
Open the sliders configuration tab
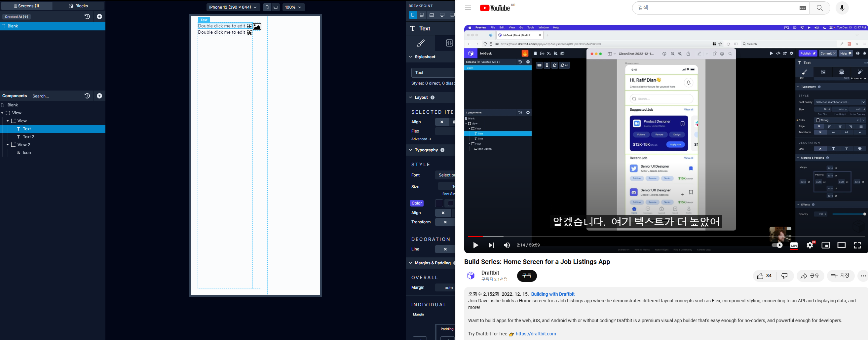[x=449, y=43]
